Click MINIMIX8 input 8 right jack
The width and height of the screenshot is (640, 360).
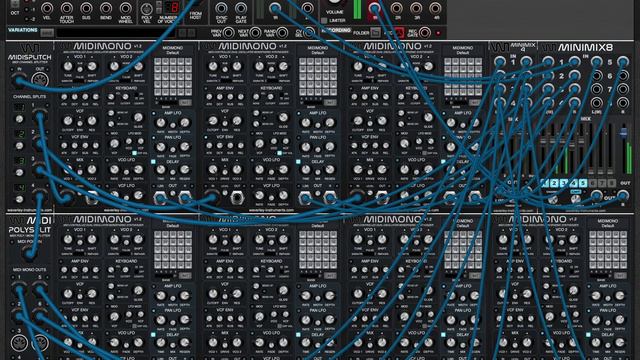(x=623, y=102)
